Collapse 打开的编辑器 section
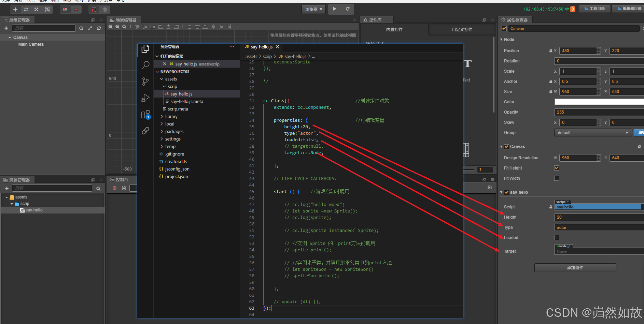644x324 pixels. [157, 56]
